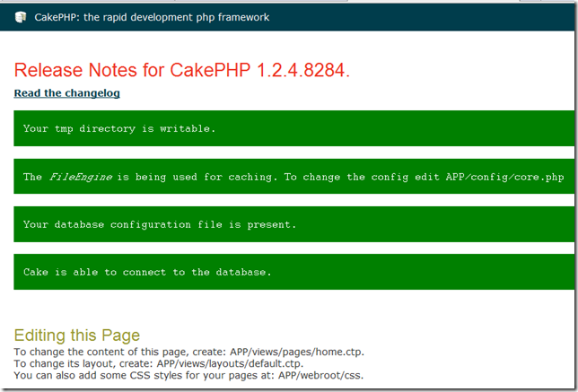Click the 'Your tmp directory is writable.' notice
Viewport: 578px width, 392px height.
(x=293, y=128)
